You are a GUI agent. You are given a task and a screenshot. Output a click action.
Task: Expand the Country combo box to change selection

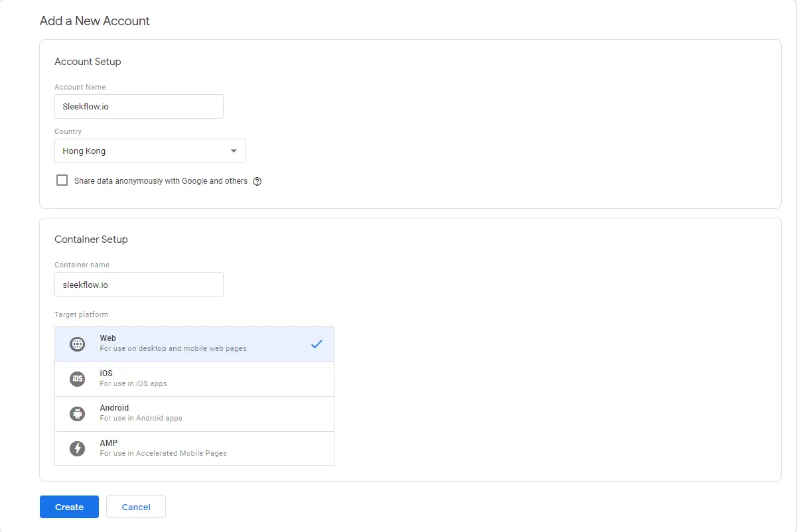coord(149,151)
